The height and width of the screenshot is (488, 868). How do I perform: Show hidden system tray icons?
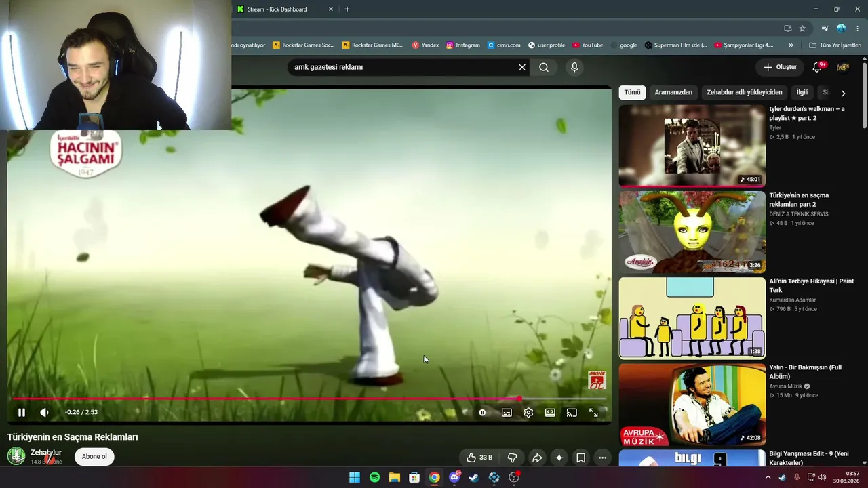click(768, 477)
